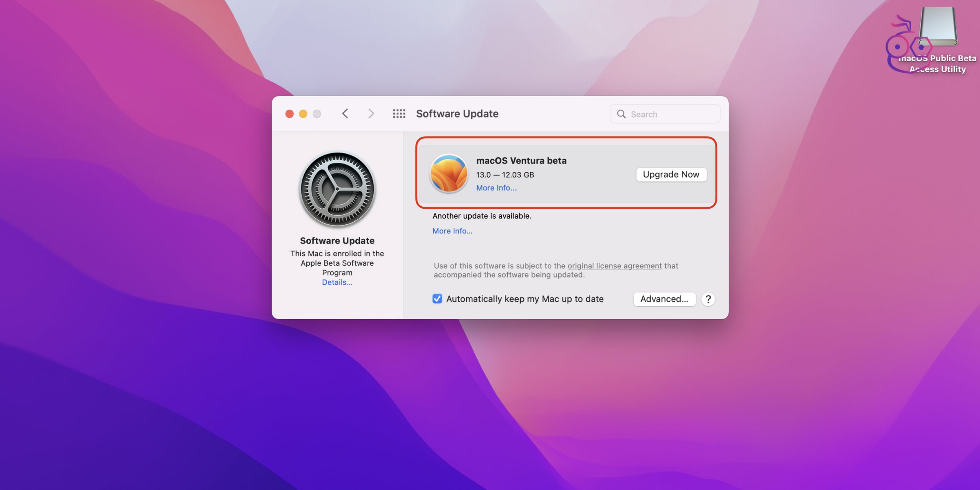980x490 pixels.
Task: Click the macOS Ventura beta title text
Action: (x=521, y=161)
